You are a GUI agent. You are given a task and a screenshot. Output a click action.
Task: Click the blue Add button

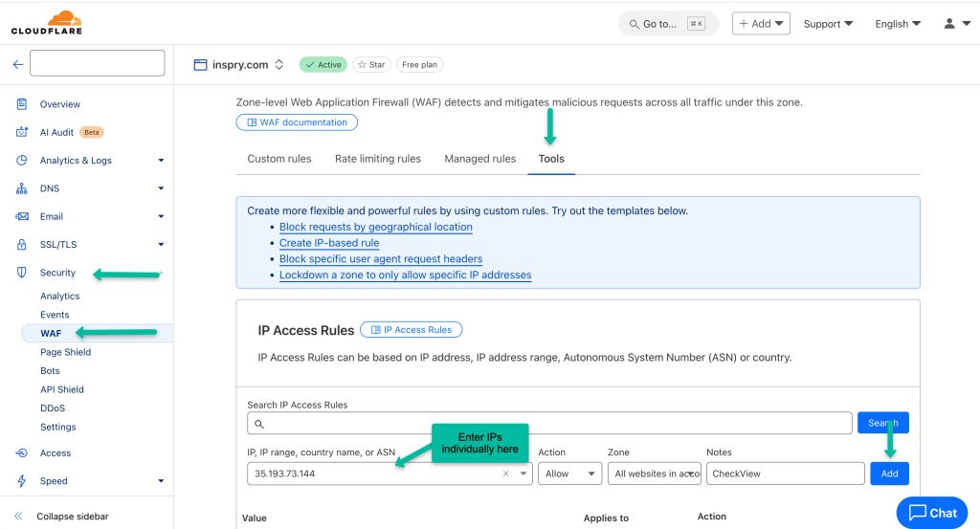point(889,474)
